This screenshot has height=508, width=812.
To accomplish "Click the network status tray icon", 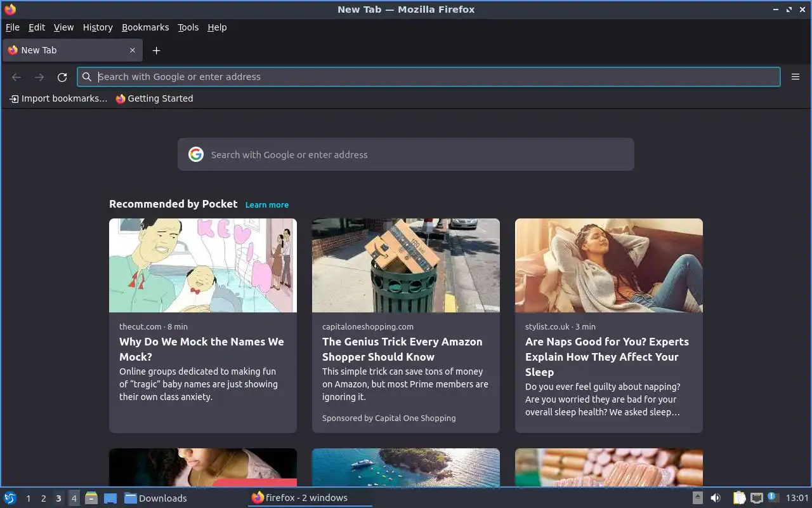I will [756, 498].
